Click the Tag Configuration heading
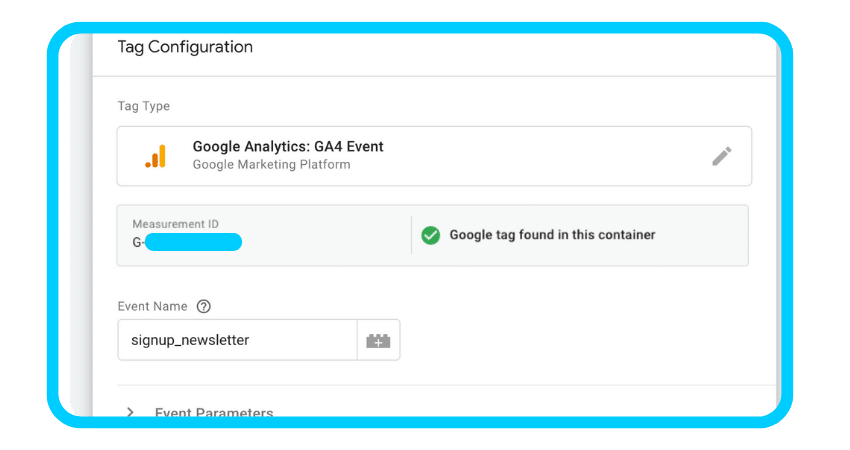Image resolution: width=850 pixels, height=450 pixels. [185, 47]
